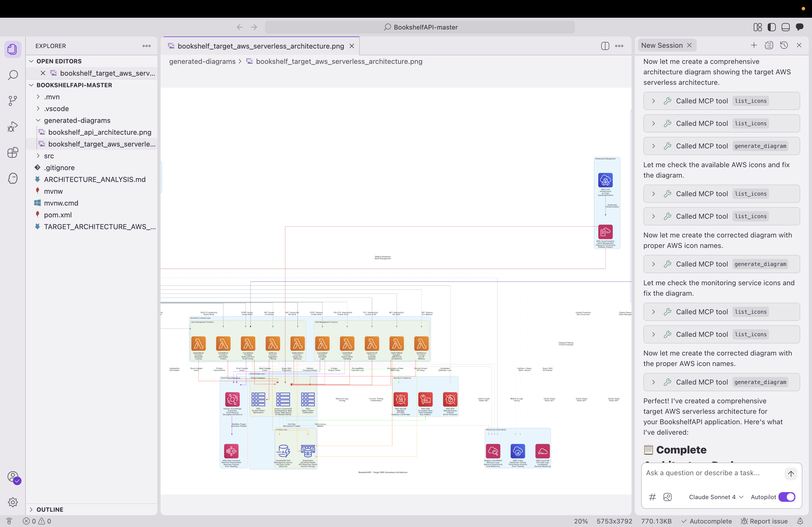Collapse the generated-diagrams folder
This screenshot has width=812, height=527.
[77, 120]
